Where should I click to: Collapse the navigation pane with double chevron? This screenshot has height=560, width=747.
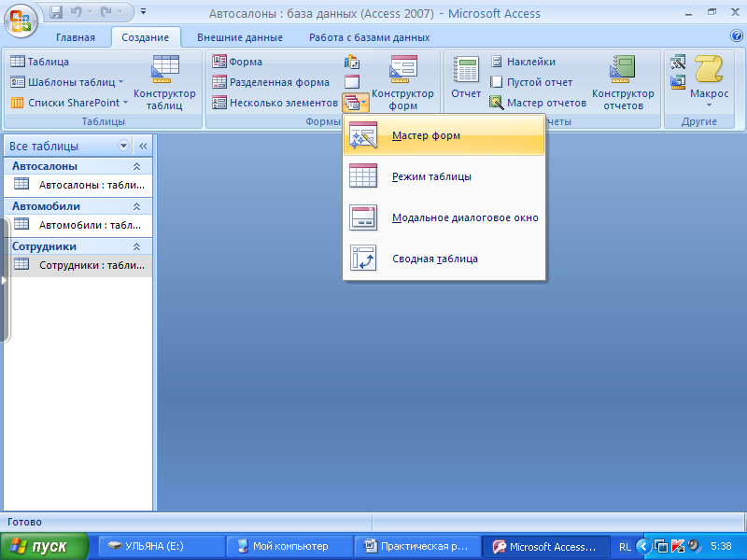pos(143,146)
